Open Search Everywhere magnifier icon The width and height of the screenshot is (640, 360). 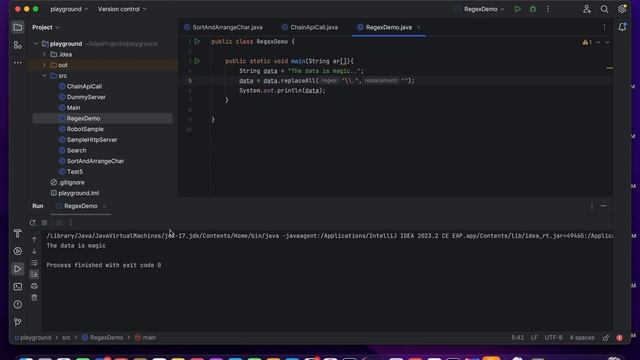click(604, 9)
